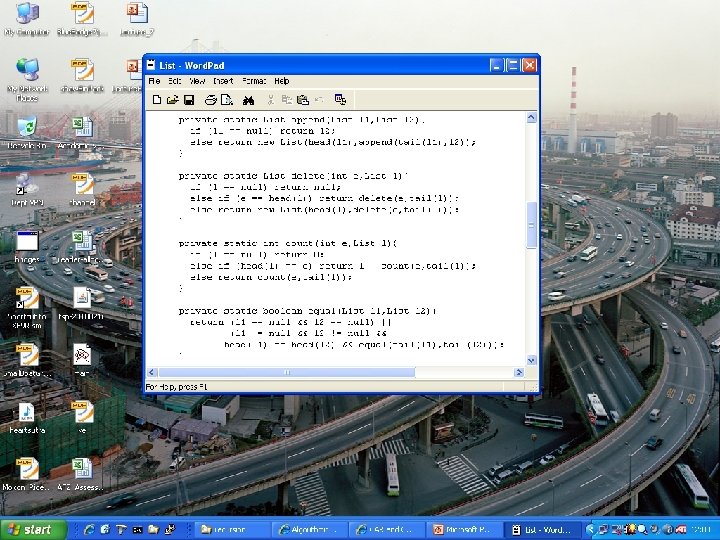Open the Format menu
The image size is (720, 540).
point(254,81)
